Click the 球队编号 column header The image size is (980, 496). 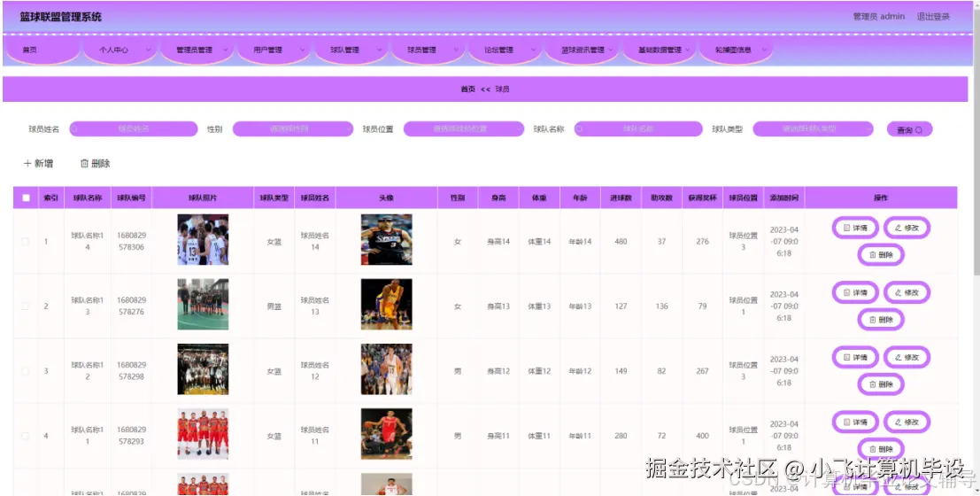click(x=131, y=198)
